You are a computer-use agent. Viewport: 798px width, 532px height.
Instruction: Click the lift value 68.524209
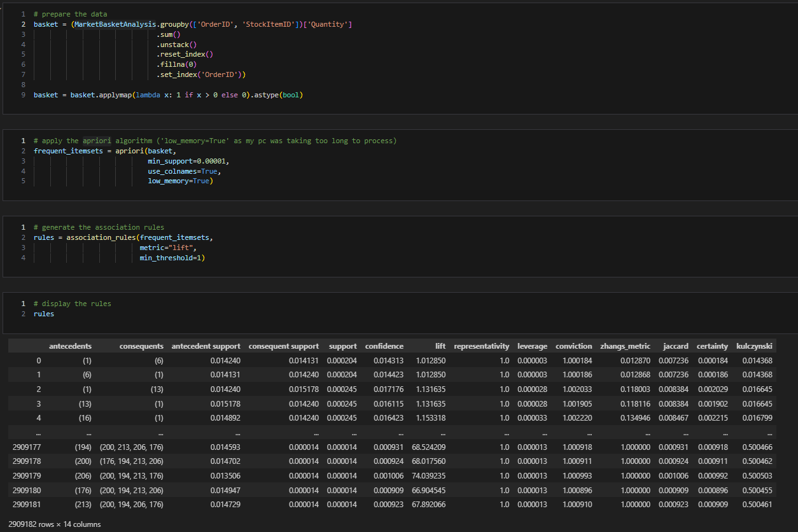pyautogui.click(x=429, y=447)
